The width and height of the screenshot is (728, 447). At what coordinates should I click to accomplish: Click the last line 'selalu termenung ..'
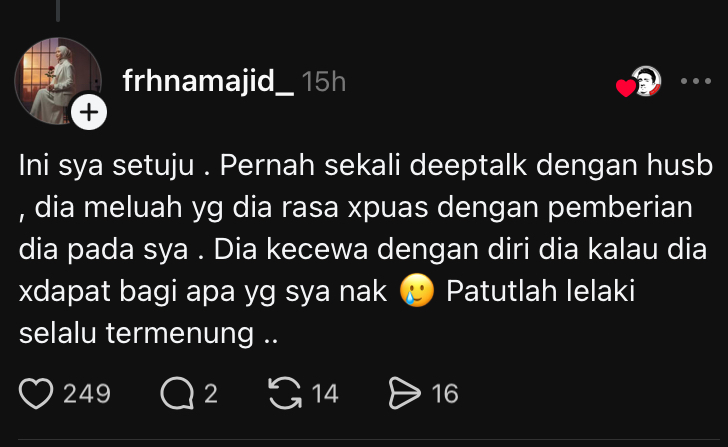click(x=149, y=333)
